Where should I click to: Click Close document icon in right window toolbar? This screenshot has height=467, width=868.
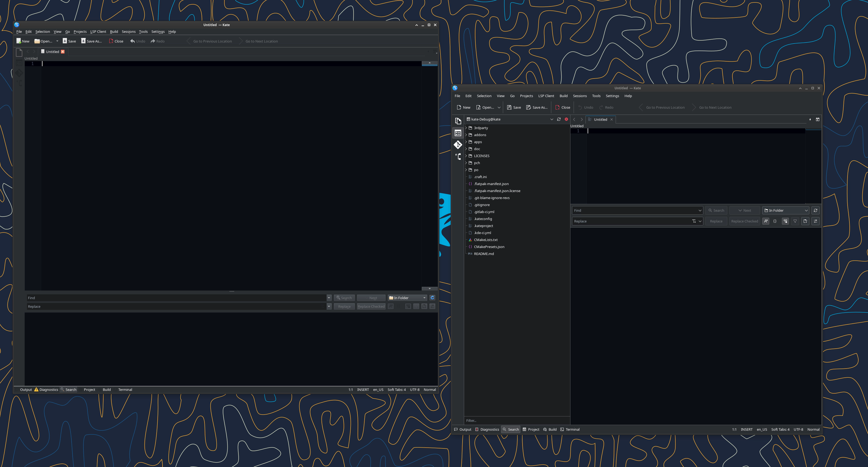tap(557, 108)
